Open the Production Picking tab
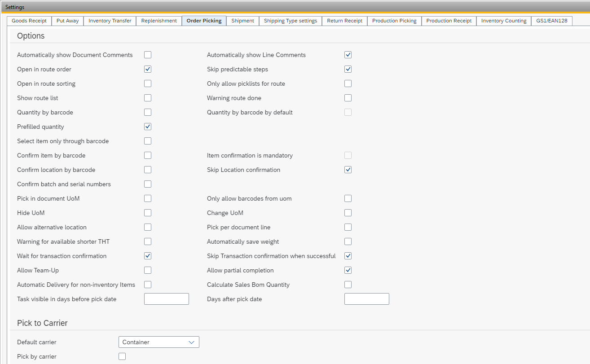This screenshot has width=590, height=364. [394, 21]
